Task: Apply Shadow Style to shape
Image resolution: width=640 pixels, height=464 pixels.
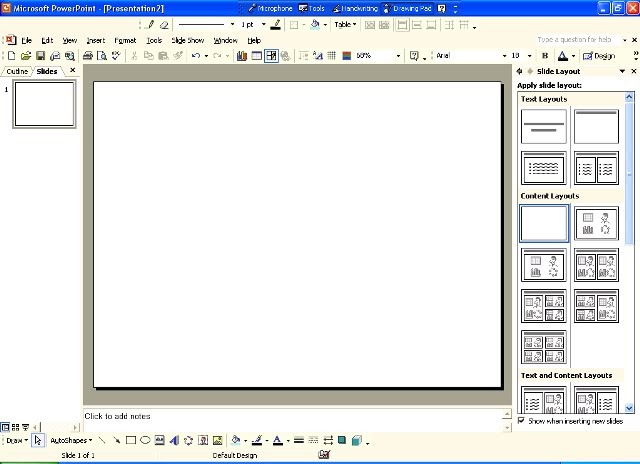Action: tap(342, 440)
